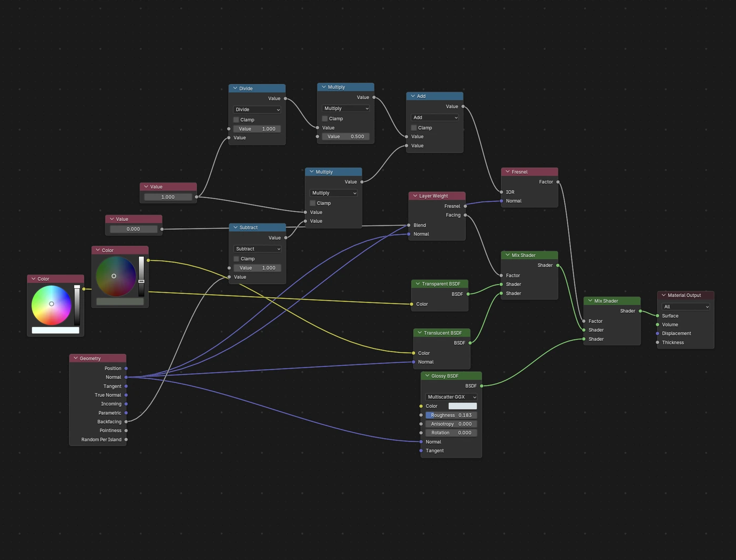The width and height of the screenshot is (736, 560).
Task: Collapse the Material Output node chevron
Action: [663, 295]
